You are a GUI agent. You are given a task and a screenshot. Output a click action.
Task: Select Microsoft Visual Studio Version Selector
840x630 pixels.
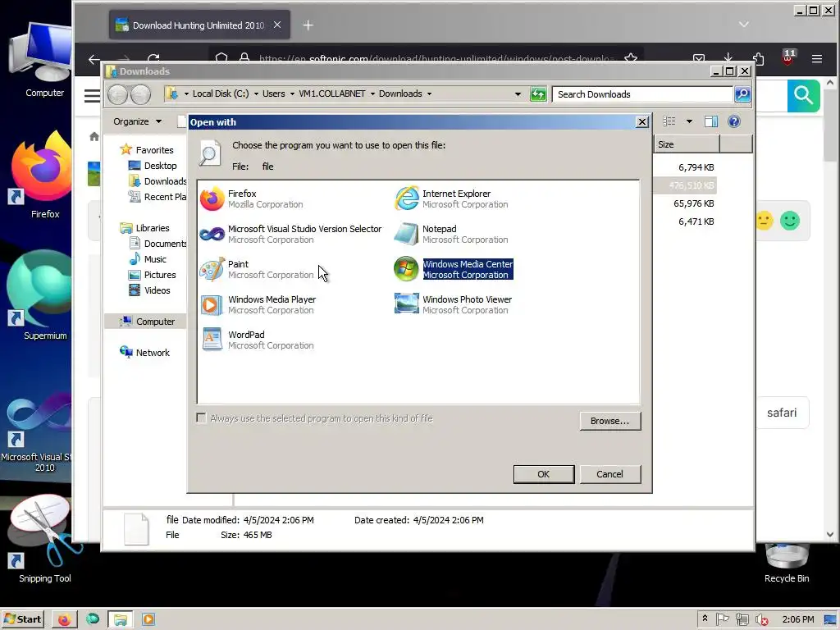tap(291, 234)
